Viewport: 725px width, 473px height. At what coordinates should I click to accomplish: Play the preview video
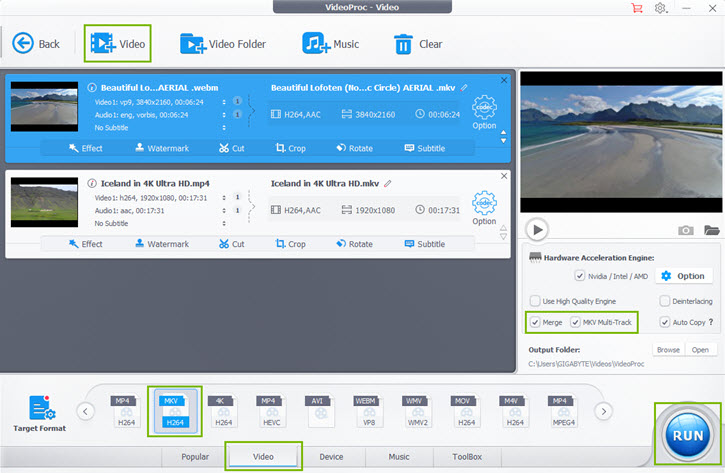pos(537,230)
